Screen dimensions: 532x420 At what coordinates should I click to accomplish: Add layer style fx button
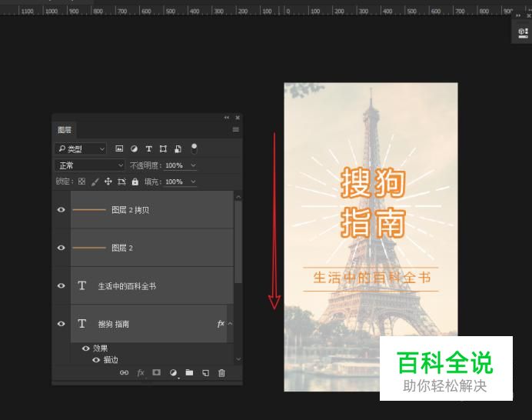(x=141, y=373)
